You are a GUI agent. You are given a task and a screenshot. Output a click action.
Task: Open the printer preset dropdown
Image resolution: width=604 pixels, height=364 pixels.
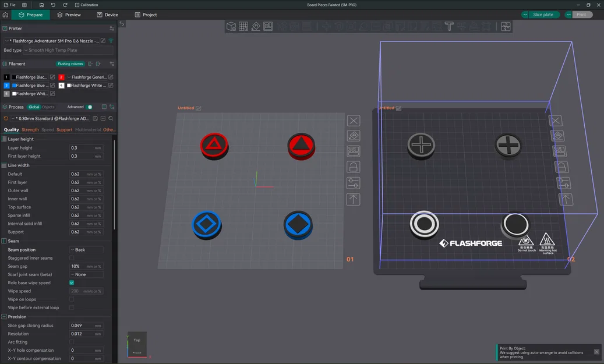tap(52, 41)
